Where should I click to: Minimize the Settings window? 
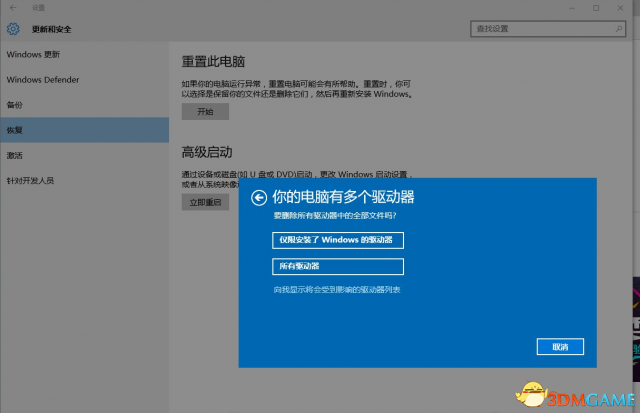click(x=572, y=8)
